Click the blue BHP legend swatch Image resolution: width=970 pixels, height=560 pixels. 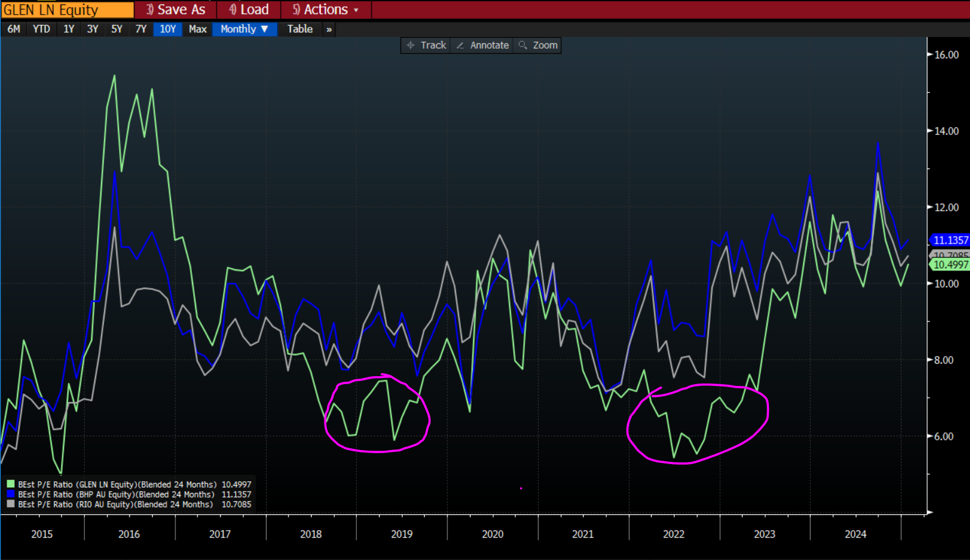pyautogui.click(x=10, y=494)
